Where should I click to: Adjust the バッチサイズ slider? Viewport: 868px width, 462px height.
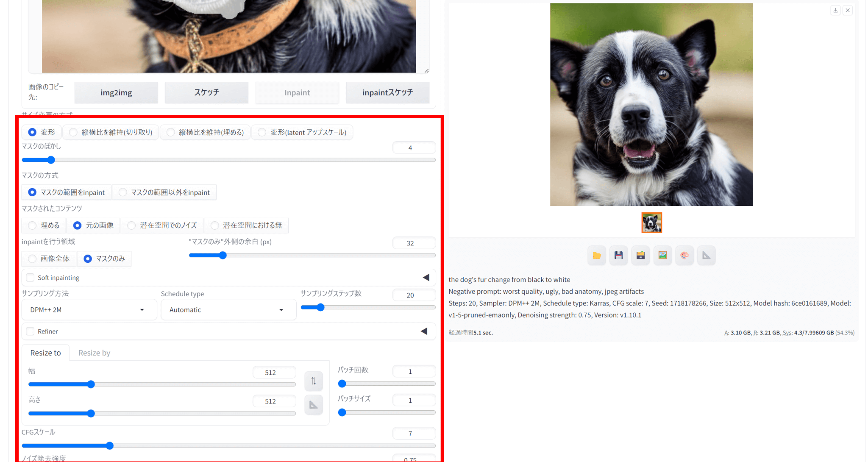[387, 413]
